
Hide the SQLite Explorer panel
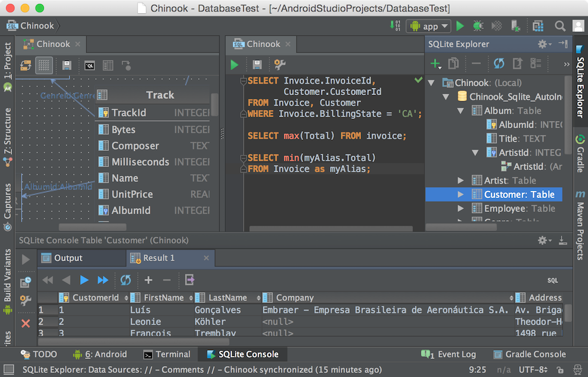pyautogui.click(x=563, y=44)
